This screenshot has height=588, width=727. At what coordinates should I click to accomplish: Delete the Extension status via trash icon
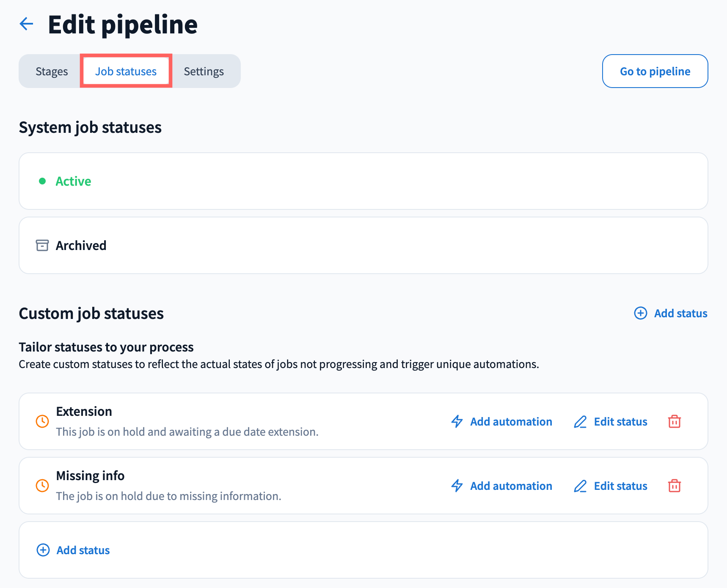(674, 422)
